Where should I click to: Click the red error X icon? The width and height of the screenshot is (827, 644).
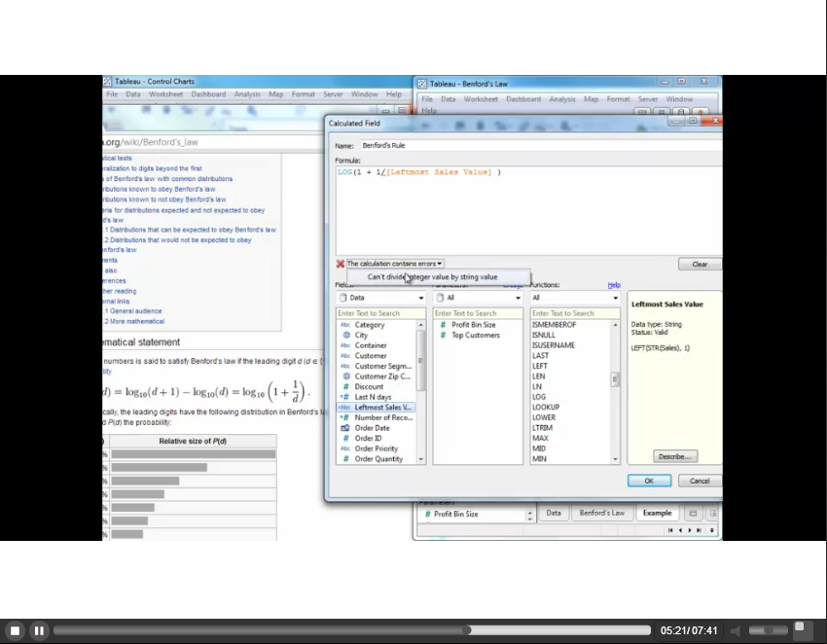tap(341, 264)
